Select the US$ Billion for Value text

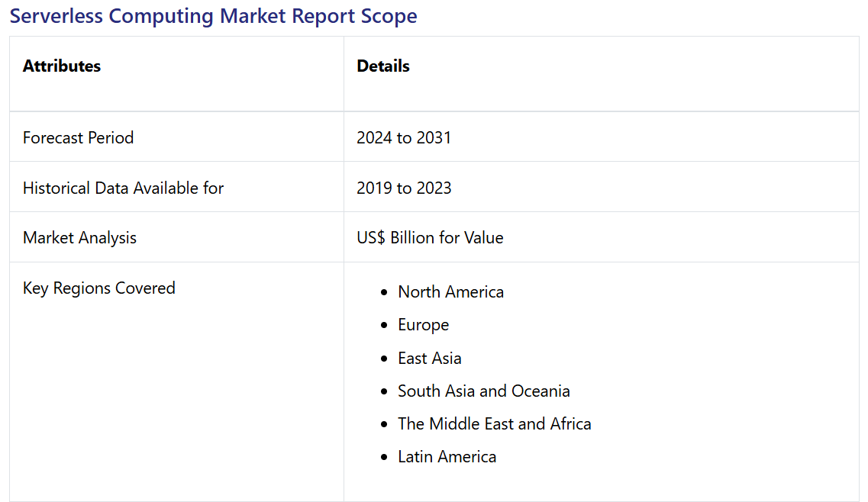click(430, 238)
